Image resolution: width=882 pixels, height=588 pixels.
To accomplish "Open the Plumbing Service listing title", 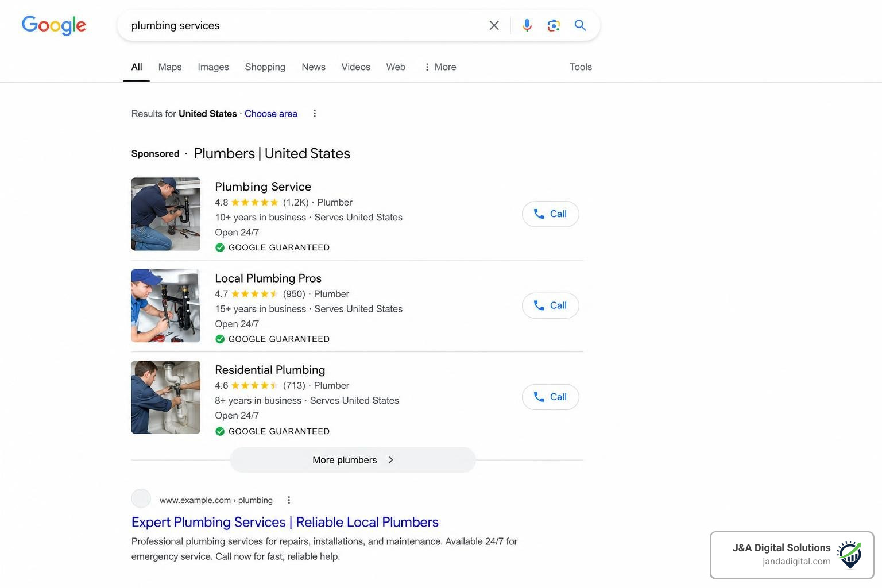I will [263, 187].
